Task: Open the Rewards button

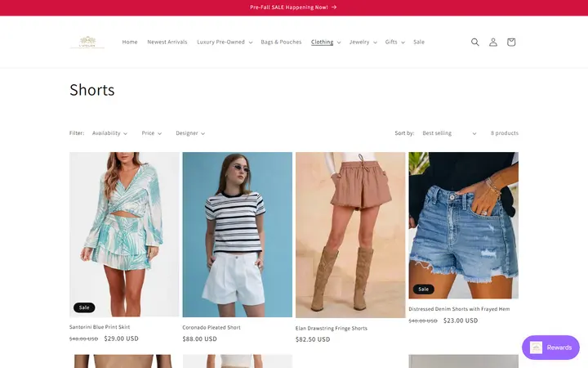Action: 550,348
